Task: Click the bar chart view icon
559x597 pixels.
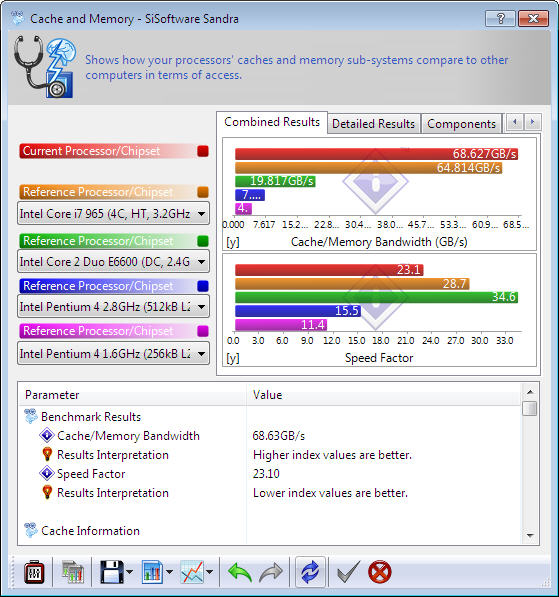Action: point(152,572)
